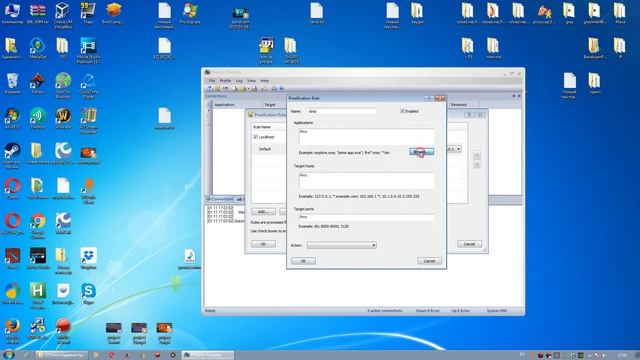This screenshot has height=360, width=640.
Task: Select the Computer desktop icon
Action: 12,13
